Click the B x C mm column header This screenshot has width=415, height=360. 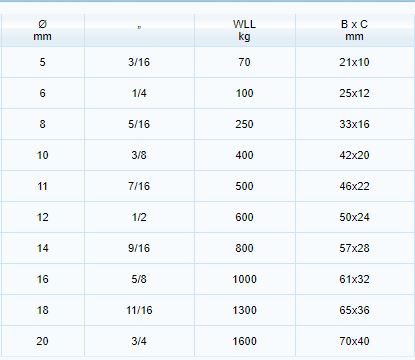354,30
